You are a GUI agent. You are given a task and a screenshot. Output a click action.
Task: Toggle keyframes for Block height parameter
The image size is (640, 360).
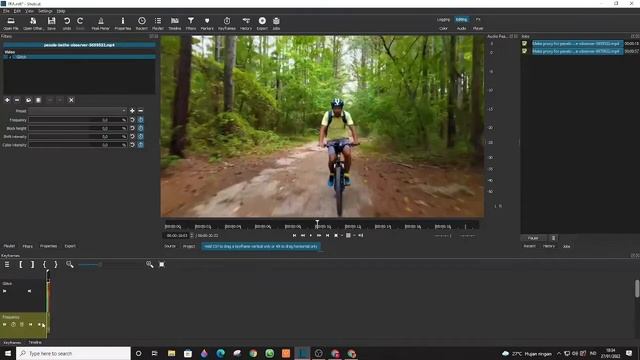pyautogui.click(x=140, y=128)
